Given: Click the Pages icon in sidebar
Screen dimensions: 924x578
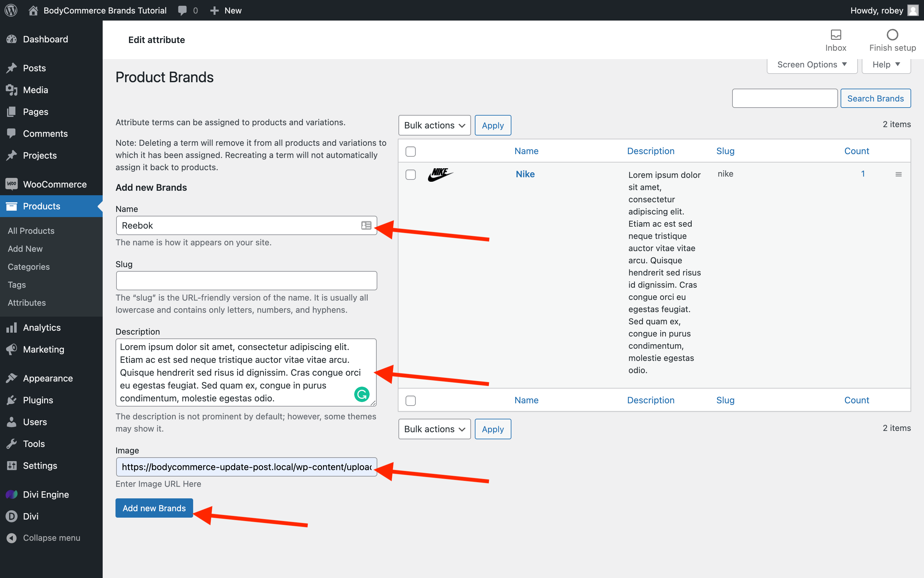Looking at the screenshot, I should pyautogui.click(x=12, y=112).
